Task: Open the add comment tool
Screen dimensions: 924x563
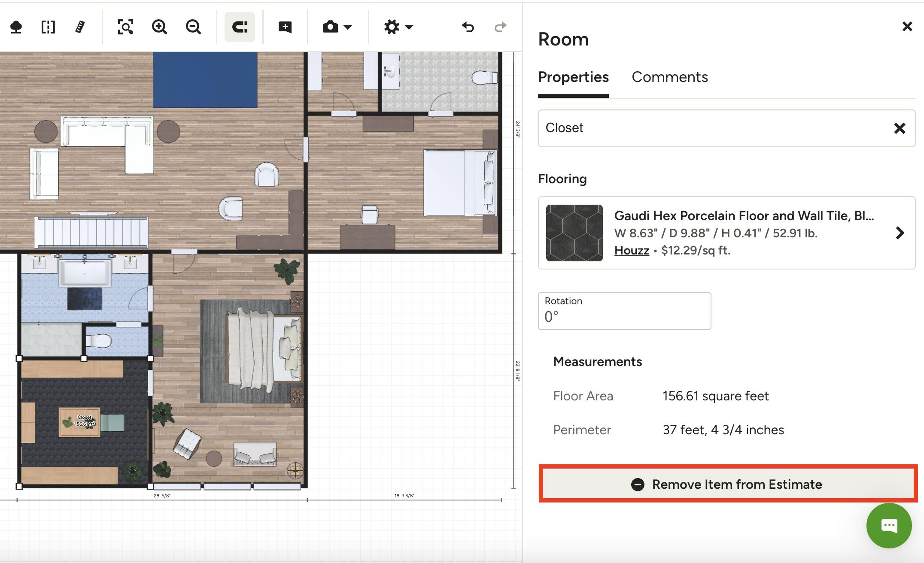Action: point(285,27)
